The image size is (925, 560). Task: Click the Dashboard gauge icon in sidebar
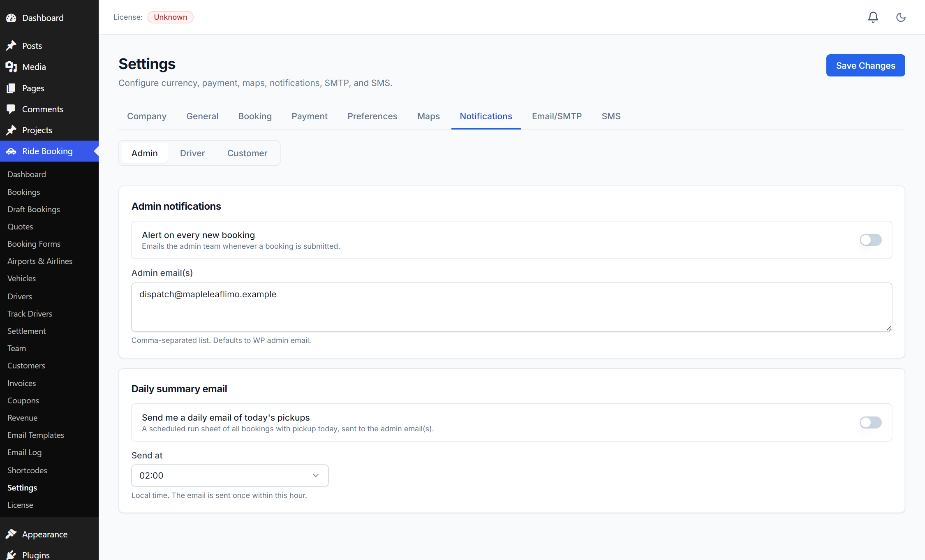tap(11, 18)
